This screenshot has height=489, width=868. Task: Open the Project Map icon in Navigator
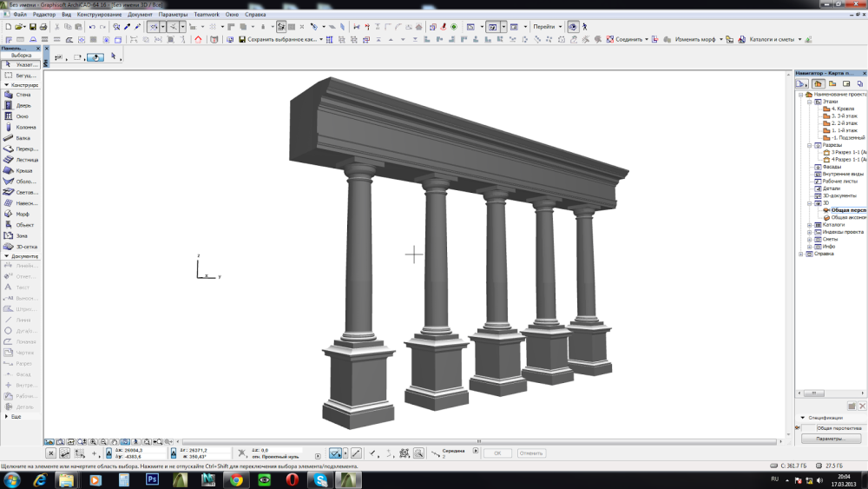point(818,83)
